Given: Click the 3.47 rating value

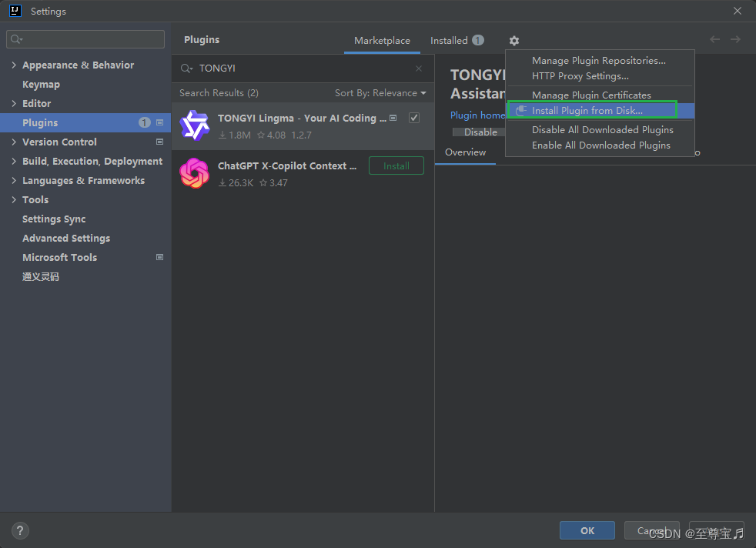Looking at the screenshot, I should (273, 183).
